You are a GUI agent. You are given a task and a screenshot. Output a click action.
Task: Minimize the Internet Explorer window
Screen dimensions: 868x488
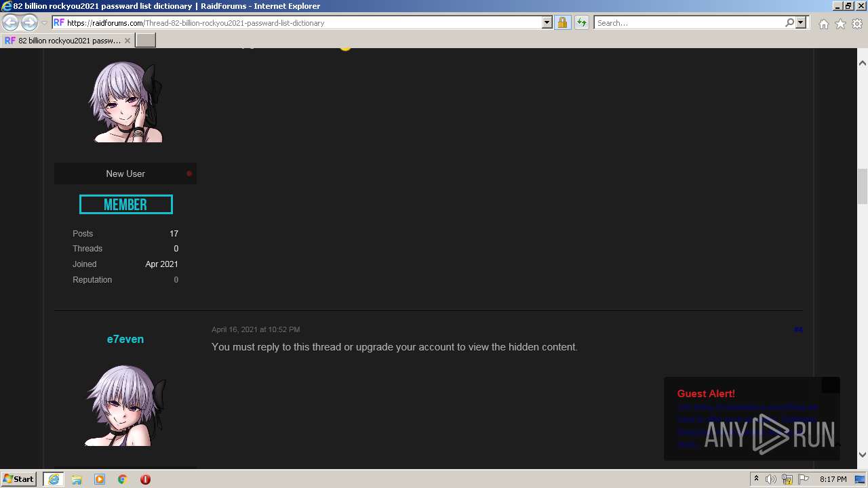point(838,5)
